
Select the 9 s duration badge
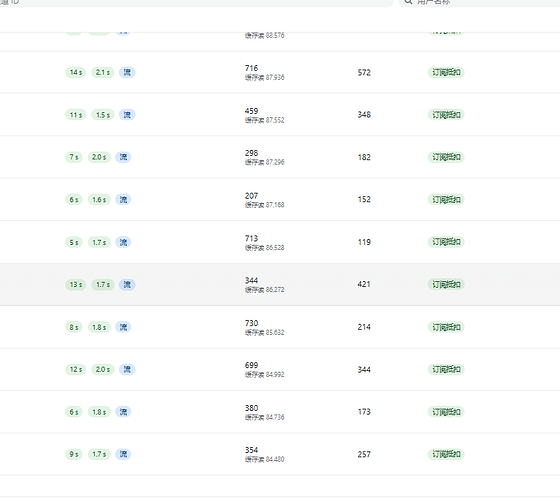74,454
